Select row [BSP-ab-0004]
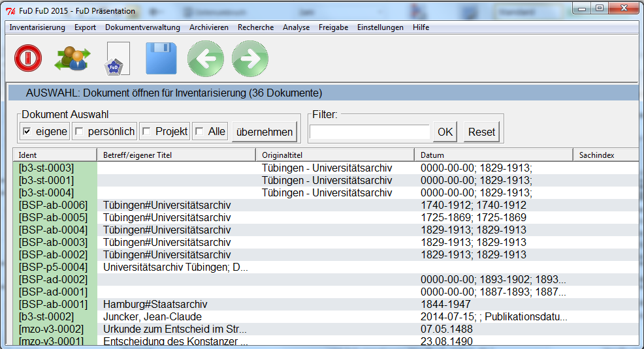The height and width of the screenshot is (349, 644). tap(326, 230)
